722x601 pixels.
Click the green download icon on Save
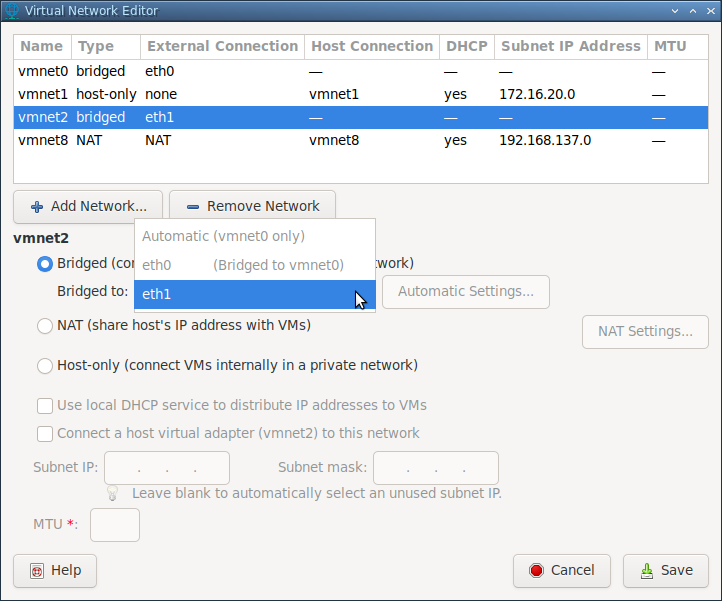pyautogui.click(x=647, y=571)
